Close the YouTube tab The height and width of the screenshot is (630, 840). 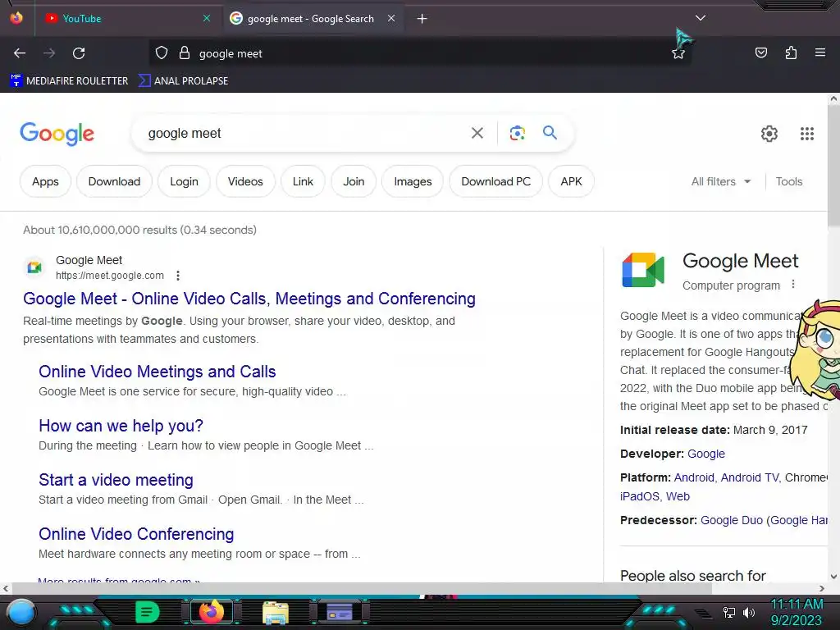coord(207,18)
